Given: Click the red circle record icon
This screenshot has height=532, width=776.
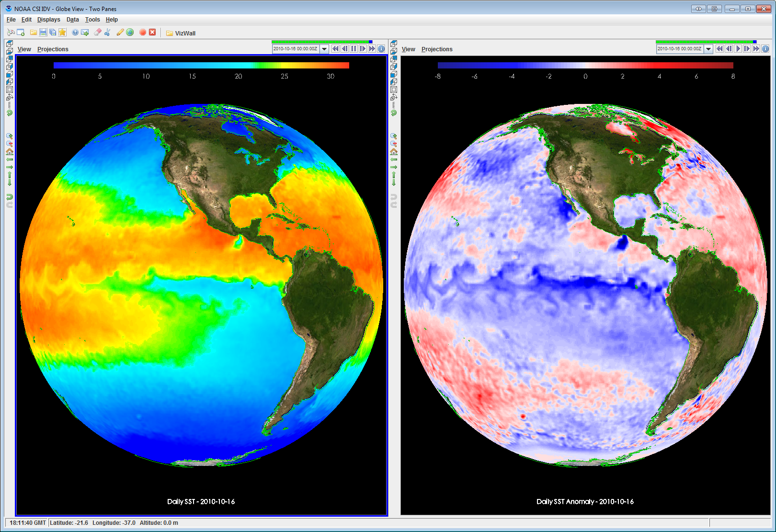Looking at the screenshot, I should [143, 32].
